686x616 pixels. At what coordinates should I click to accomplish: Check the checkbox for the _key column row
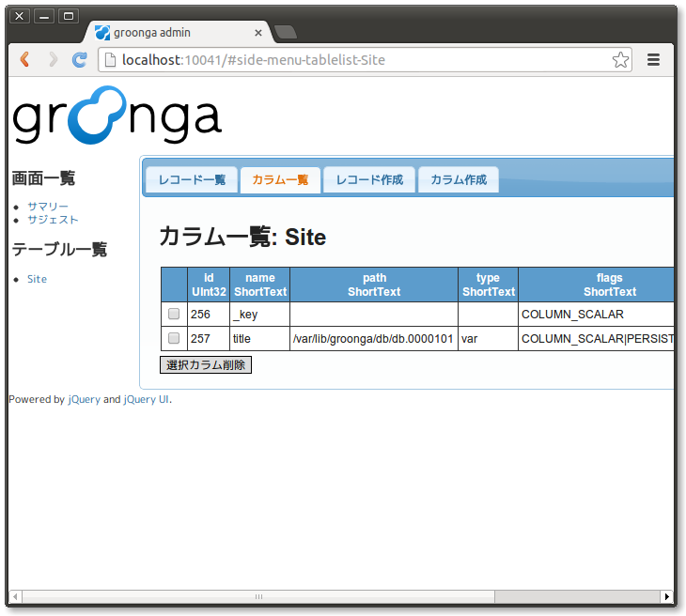[174, 315]
